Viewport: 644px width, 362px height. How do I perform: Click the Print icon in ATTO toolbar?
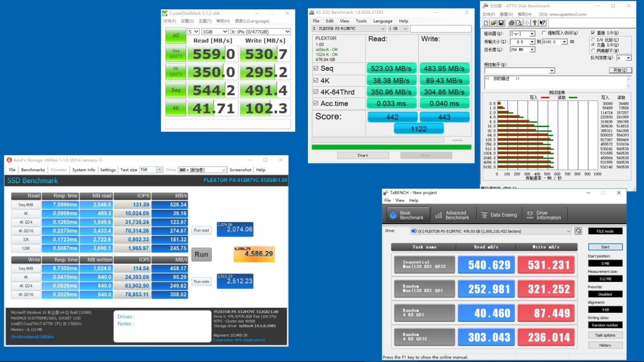[x=511, y=23]
